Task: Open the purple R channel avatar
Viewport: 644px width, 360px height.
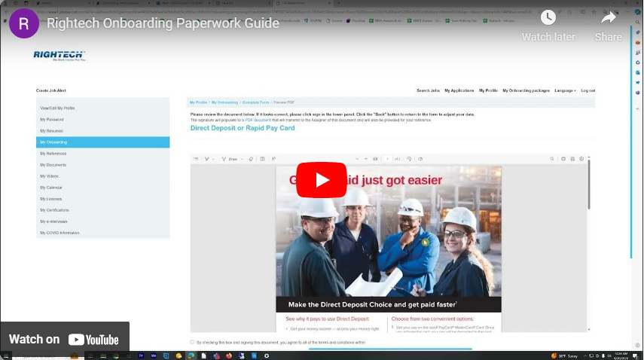Action: point(24,23)
